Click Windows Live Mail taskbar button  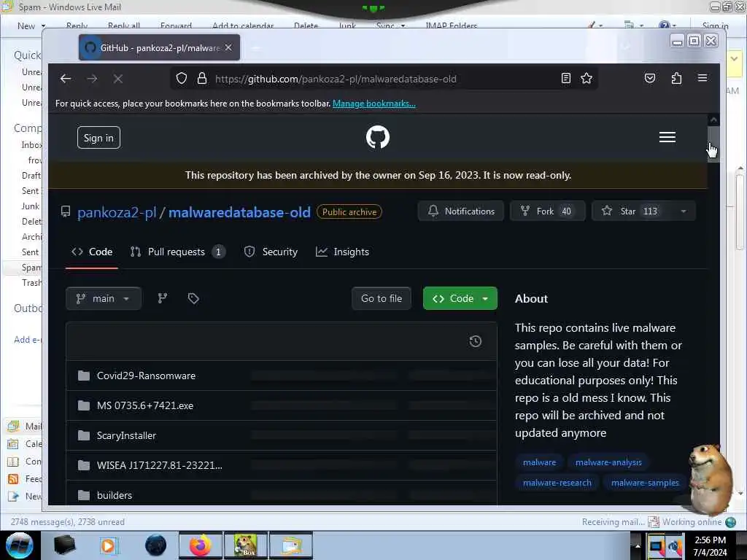click(291, 545)
